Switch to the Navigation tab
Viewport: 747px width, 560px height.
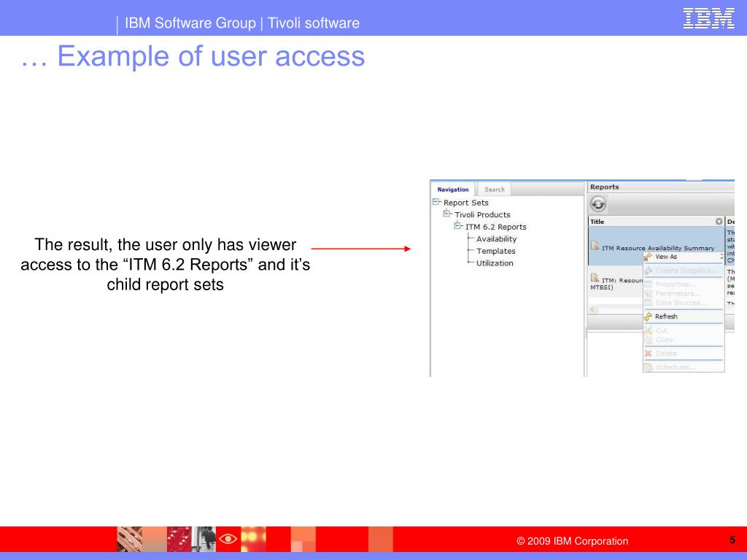(x=452, y=190)
